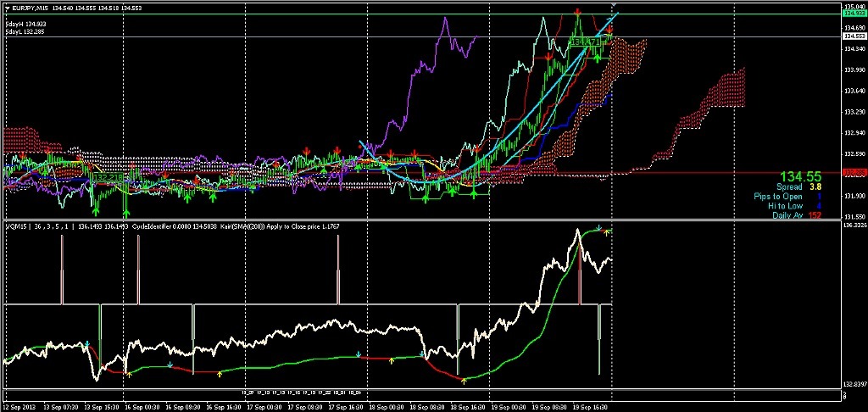Click the VQM15 indicator label in the subwindow
This screenshot has height=412, width=868.
[x=14, y=226]
